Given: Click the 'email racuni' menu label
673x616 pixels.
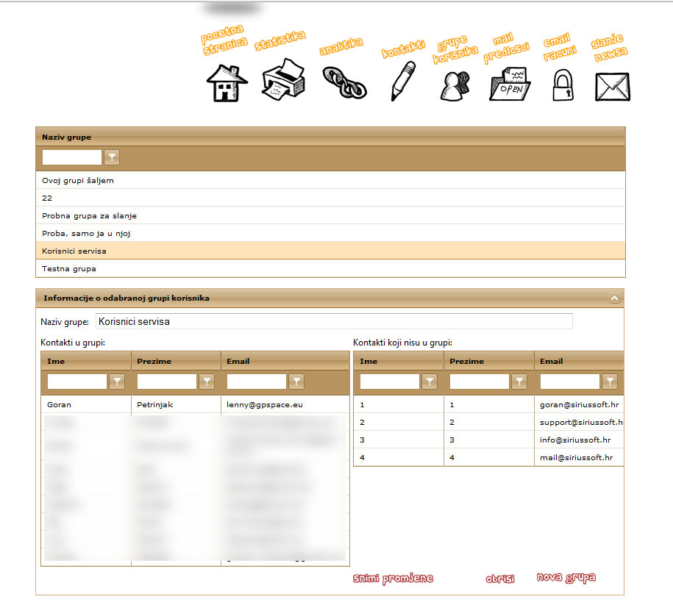Looking at the screenshot, I should 559,47.
